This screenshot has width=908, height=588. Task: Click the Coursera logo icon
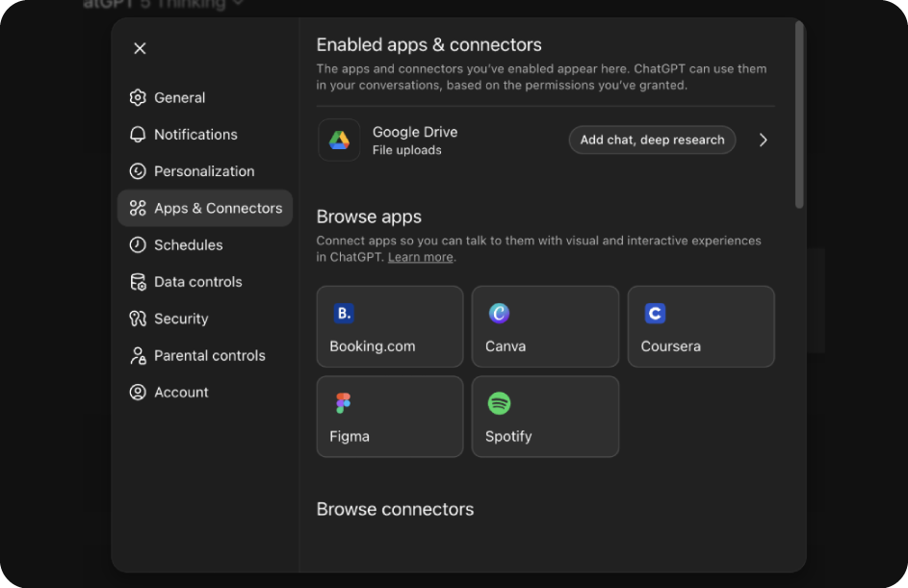tap(655, 313)
